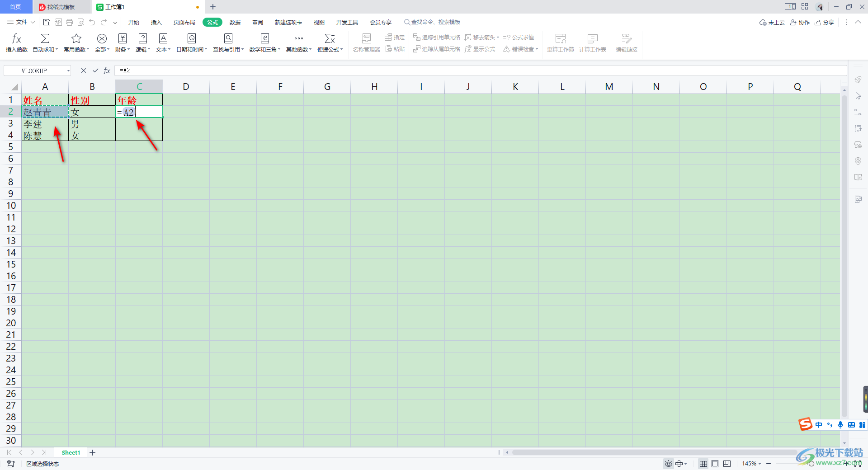Click the fx icon beside the formula bar

click(x=107, y=70)
